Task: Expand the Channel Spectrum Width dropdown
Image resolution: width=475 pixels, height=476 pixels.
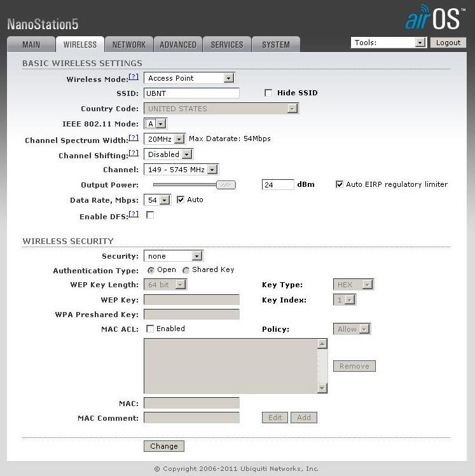Action: (164, 139)
